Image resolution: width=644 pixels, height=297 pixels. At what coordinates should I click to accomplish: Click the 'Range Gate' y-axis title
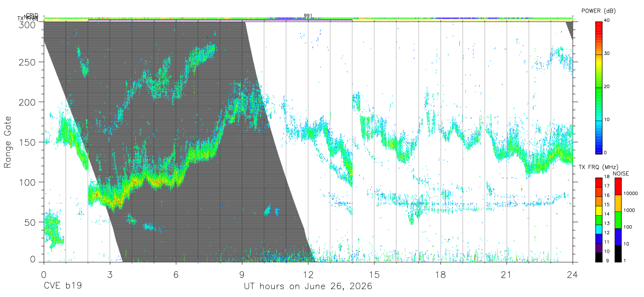click(x=8, y=142)
